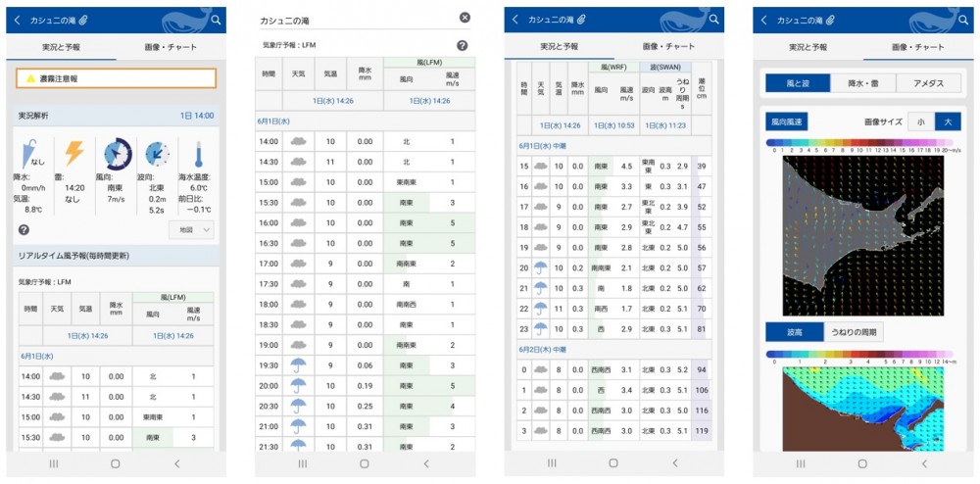Expand the 濃霧注意報 warning banner
This screenshot has height=484, width=980.
[x=116, y=78]
